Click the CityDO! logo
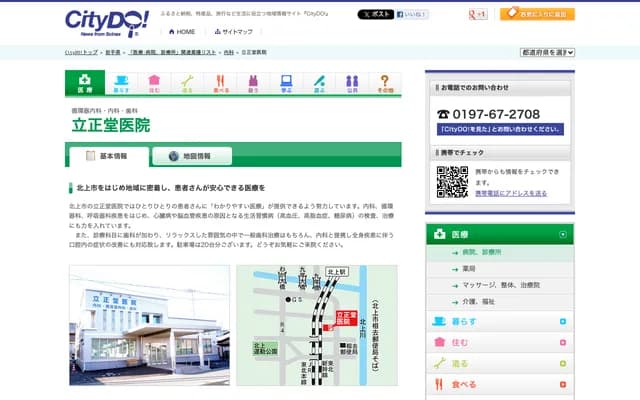Image resolution: width=640 pixels, height=400 pixels. pos(107,23)
